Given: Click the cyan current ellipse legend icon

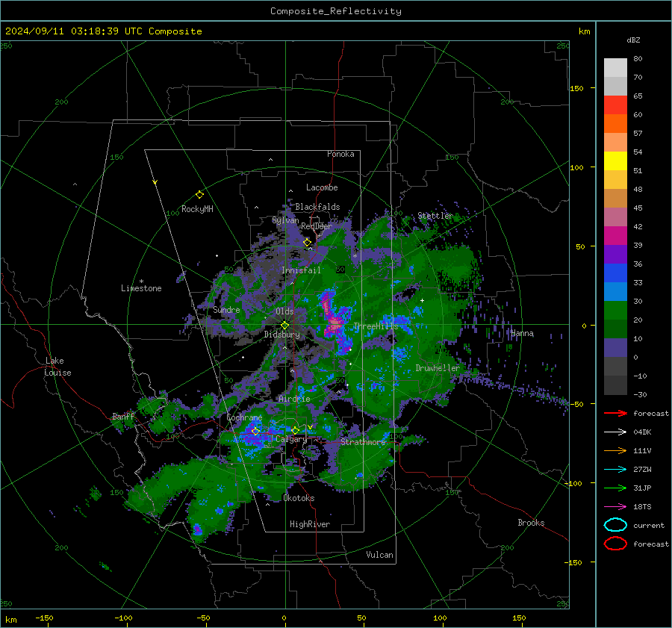Looking at the screenshot, I should click(x=615, y=525).
